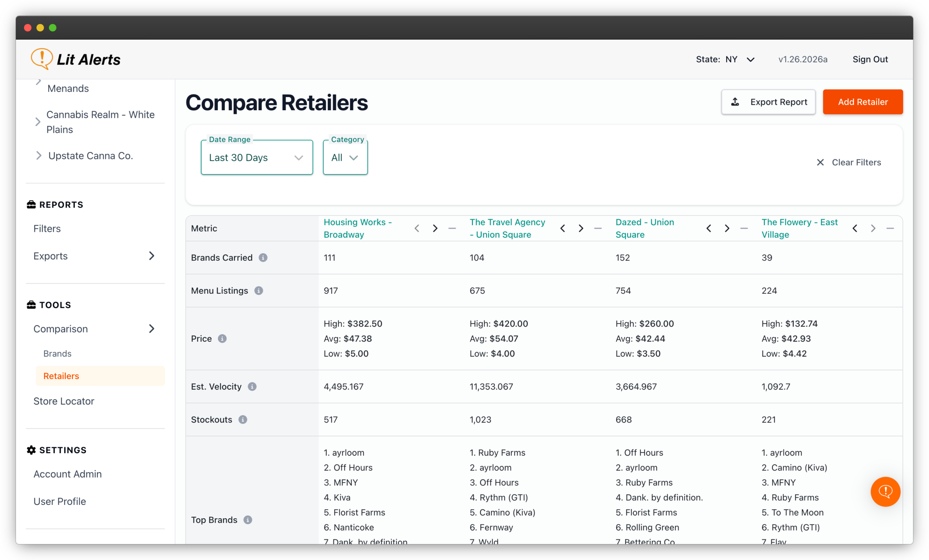Click the info icon beside Brands Carried

pyautogui.click(x=263, y=258)
